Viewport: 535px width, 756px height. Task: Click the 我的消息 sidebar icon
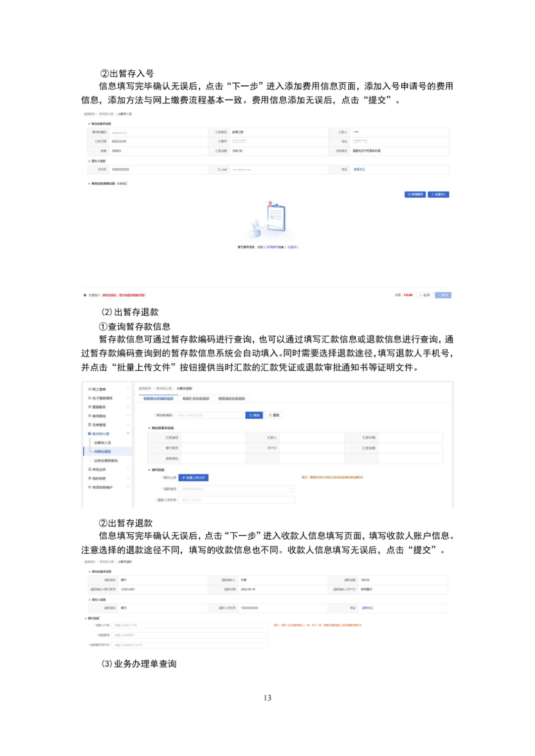pyautogui.click(x=90, y=478)
